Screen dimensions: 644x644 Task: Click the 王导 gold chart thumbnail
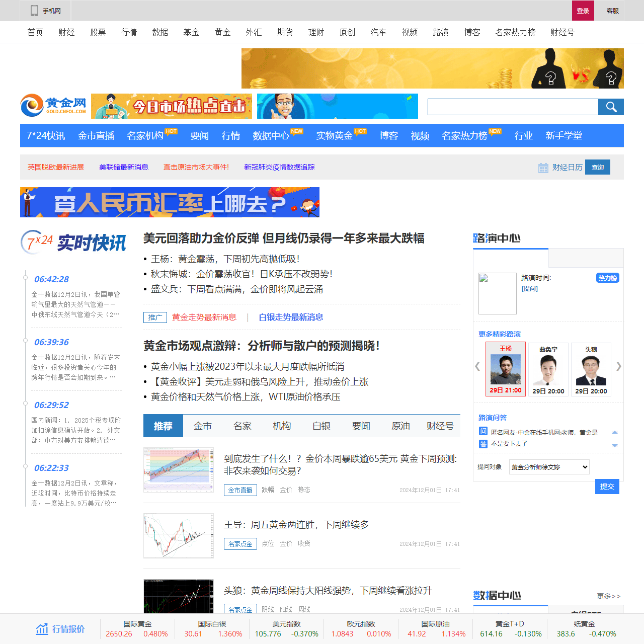click(178, 535)
